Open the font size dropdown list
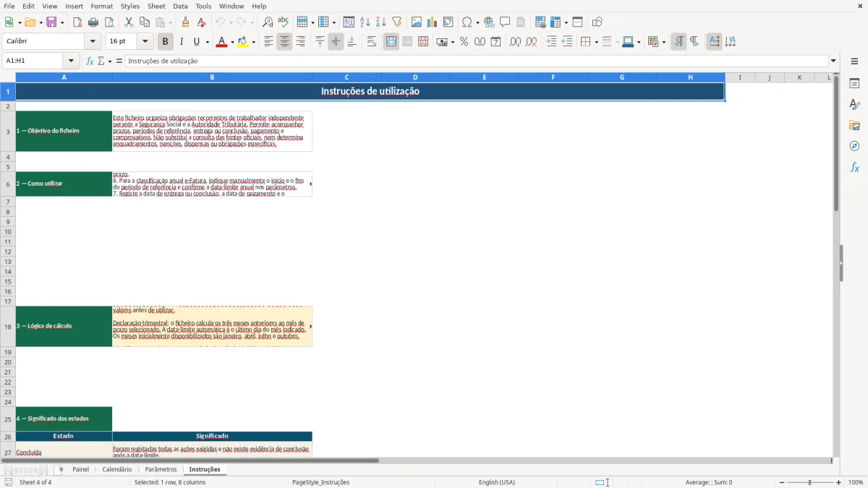This screenshot has height=488, width=868. click(x=145, y=42)
